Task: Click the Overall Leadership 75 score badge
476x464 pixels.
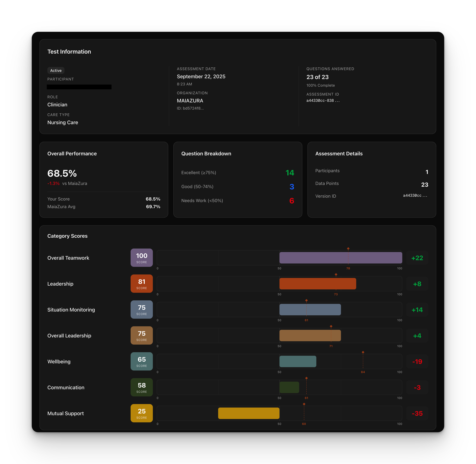Action: click(141, 335)
